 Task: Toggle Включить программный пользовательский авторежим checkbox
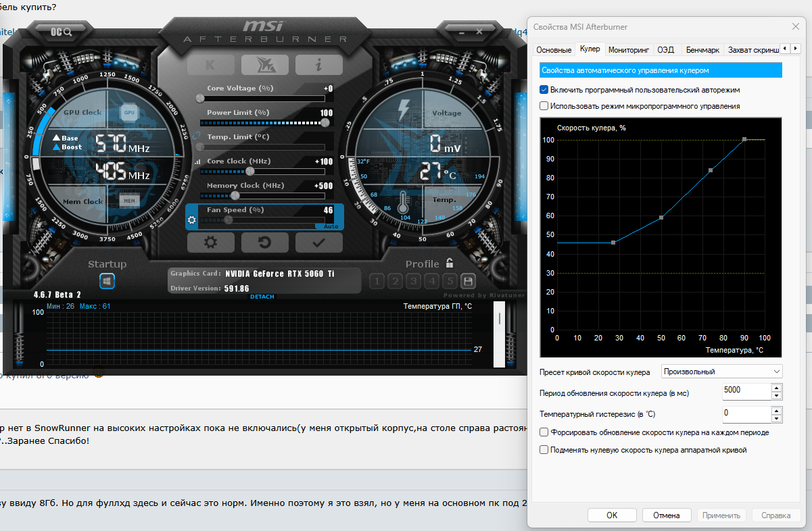(544, 89)
